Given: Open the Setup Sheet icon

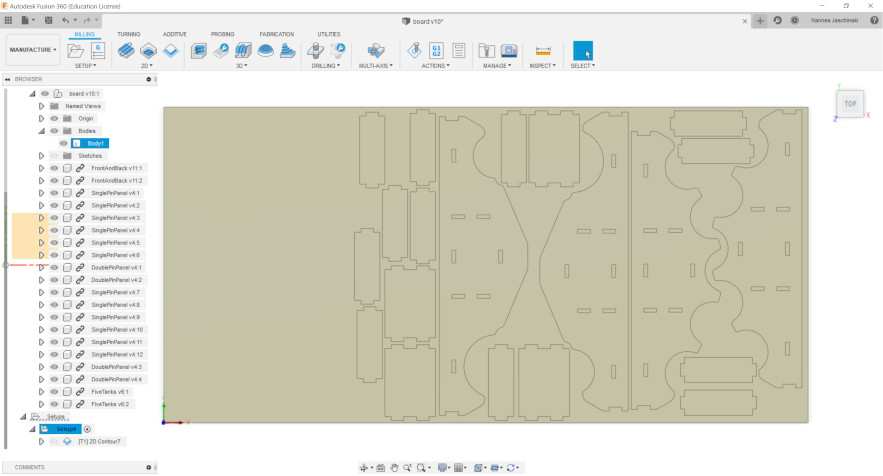Looking at the screenshot, I should click(459, 51).
